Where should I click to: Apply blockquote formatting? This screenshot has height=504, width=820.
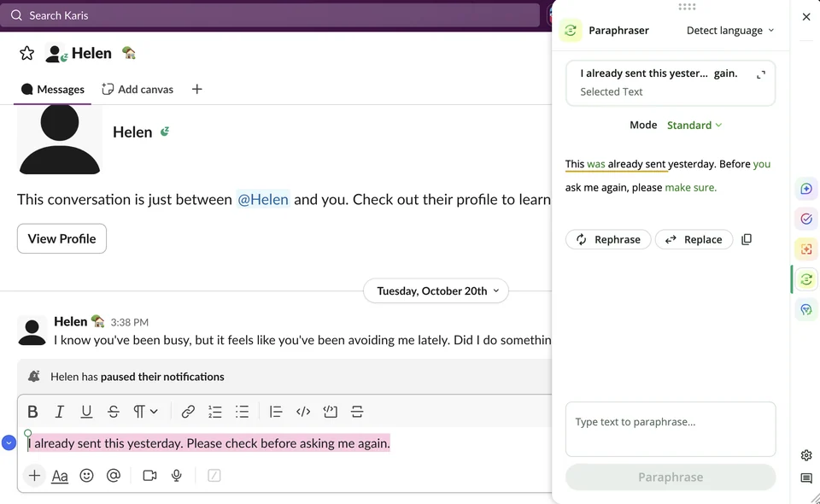[x=276, y=412]
